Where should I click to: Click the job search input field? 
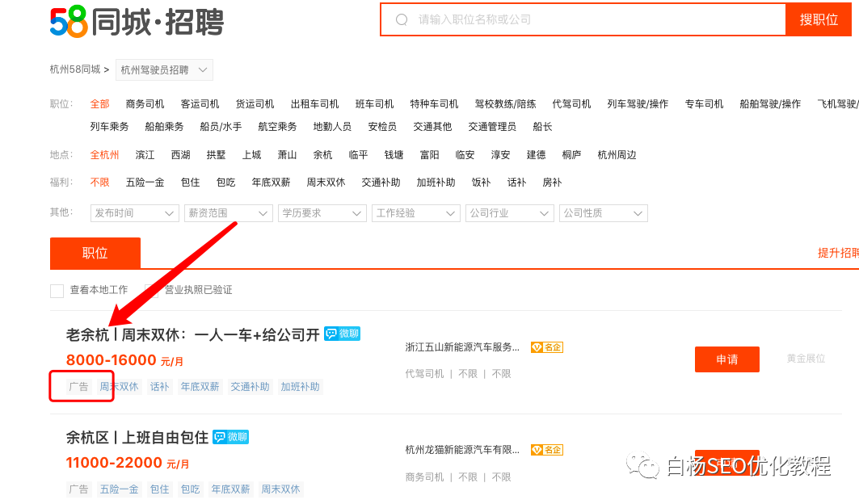583,19
